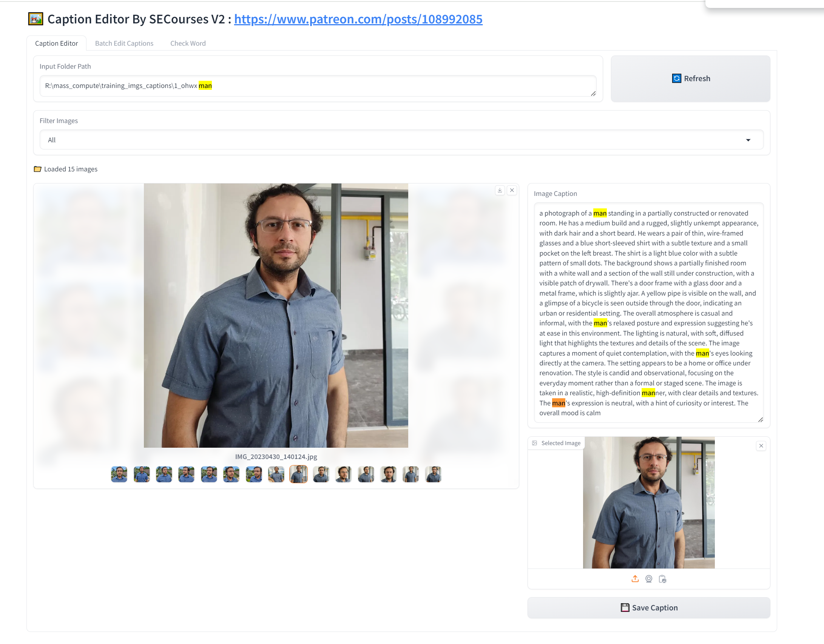Click the Refresh button
Viewport: 824px width, 644px height.
[x=690, y=79]
